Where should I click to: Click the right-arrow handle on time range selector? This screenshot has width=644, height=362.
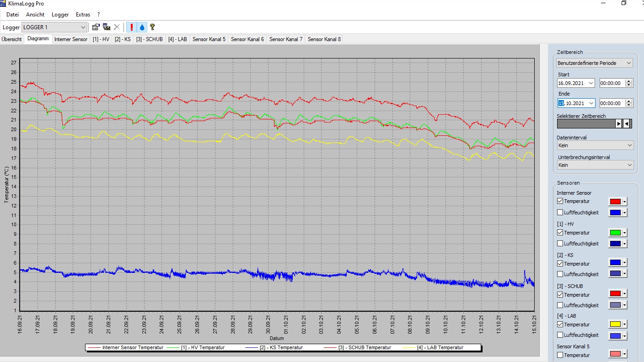(618, 123)
